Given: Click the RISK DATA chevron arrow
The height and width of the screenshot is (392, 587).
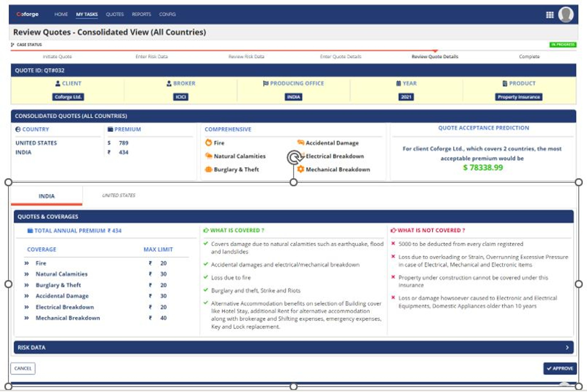Looking at the screenshot, I should [567, 348].
